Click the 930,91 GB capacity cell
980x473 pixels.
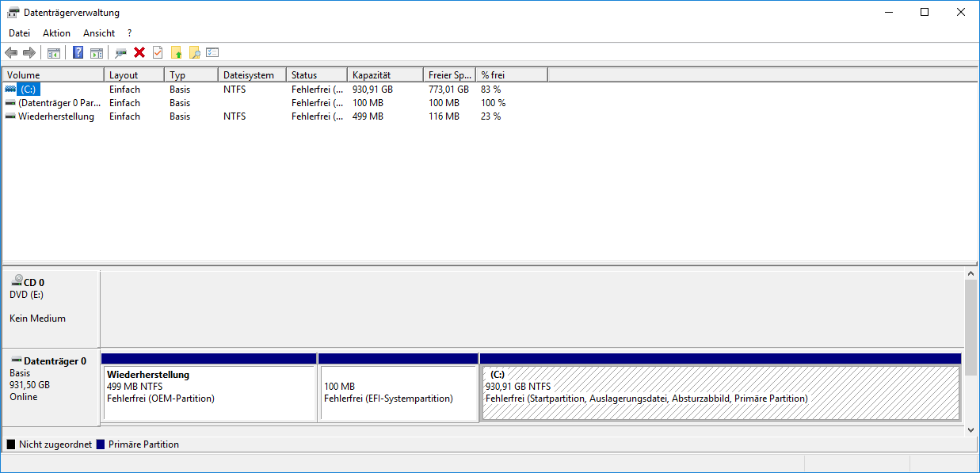(372, 90)
